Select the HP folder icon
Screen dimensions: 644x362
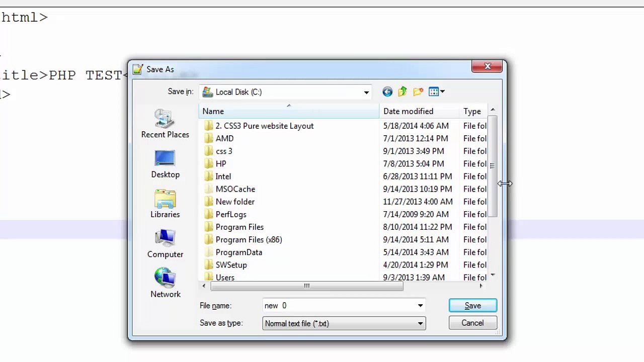click(x=209, y=163)
